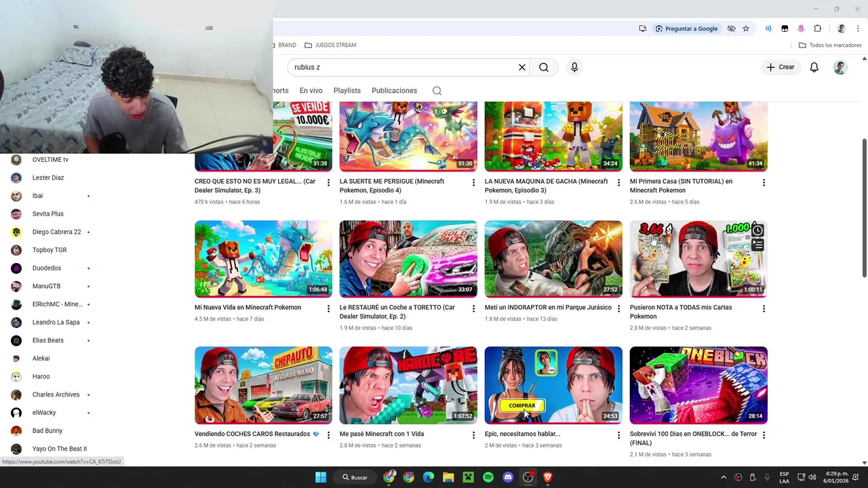Open the Indoraptor Jurassic park thumbnail
868x488 pixels.
(553, 259)
